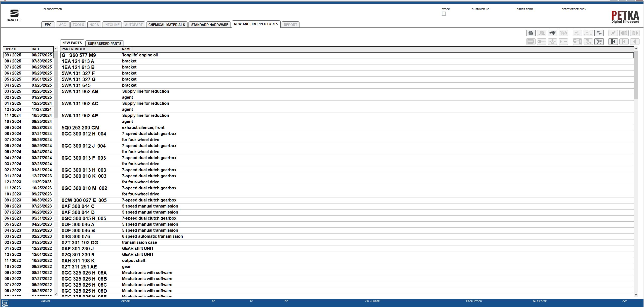Click the go to first record icon

(613, 42)
